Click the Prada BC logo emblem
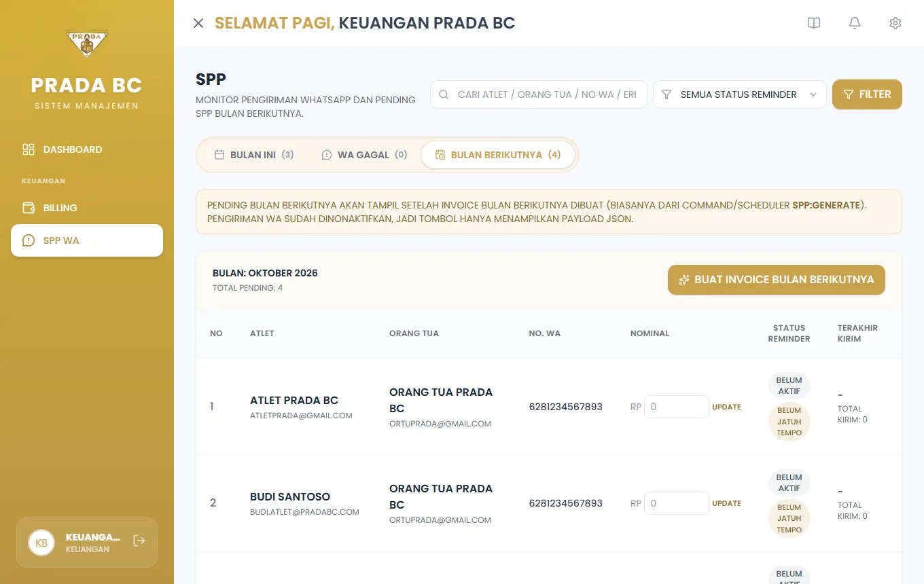The width and height of the screenshot is (924, 584). click(x=86, y=44)
